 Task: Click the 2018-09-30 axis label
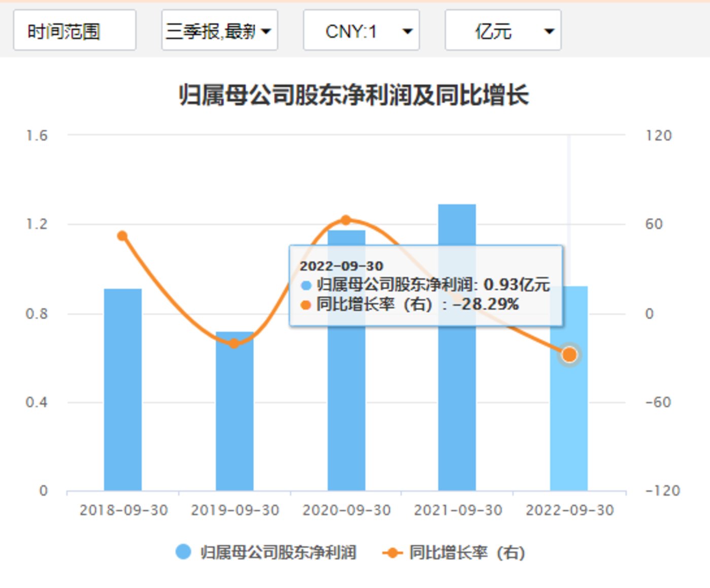pos(123,510)
